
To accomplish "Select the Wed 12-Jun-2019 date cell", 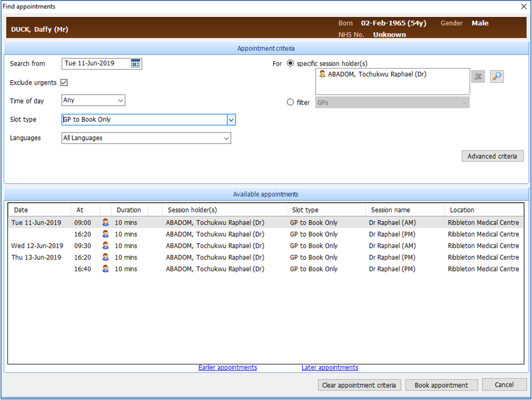I will pos(37,246).
